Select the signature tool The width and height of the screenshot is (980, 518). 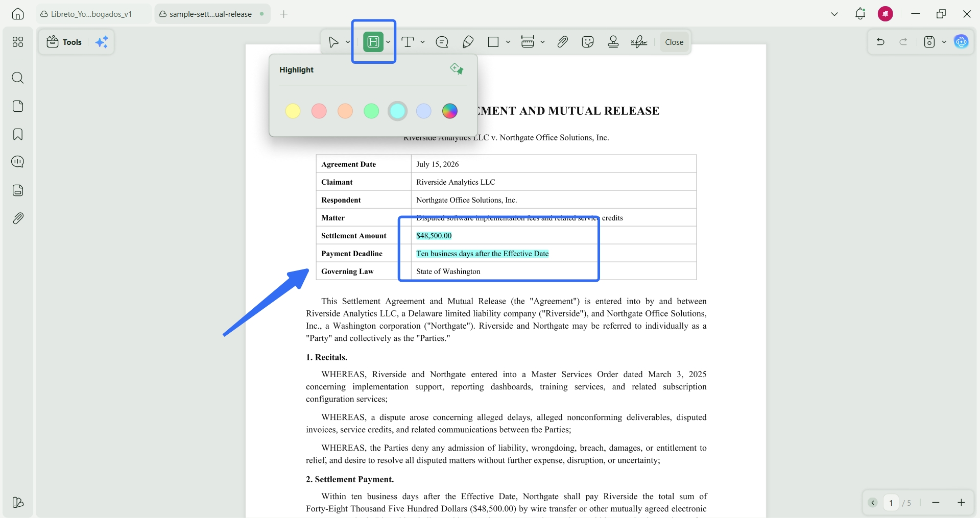(x=639, y=42)
